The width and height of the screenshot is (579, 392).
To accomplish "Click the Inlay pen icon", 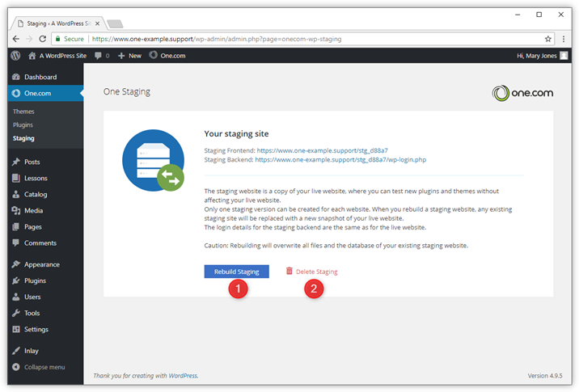I will point(16,351).
